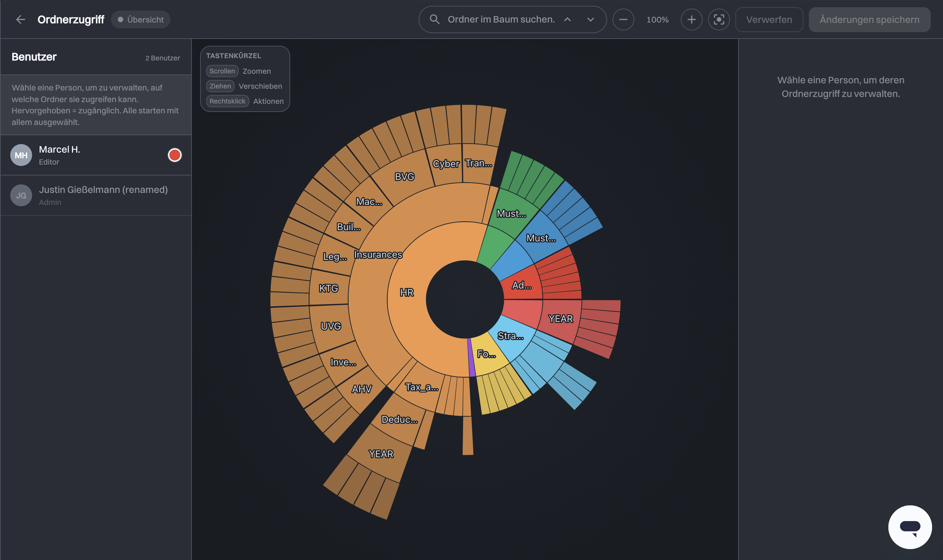This screenshot has width=943, height=560.
Task: Click the search magnifier icon
Action: coord(435,19)
